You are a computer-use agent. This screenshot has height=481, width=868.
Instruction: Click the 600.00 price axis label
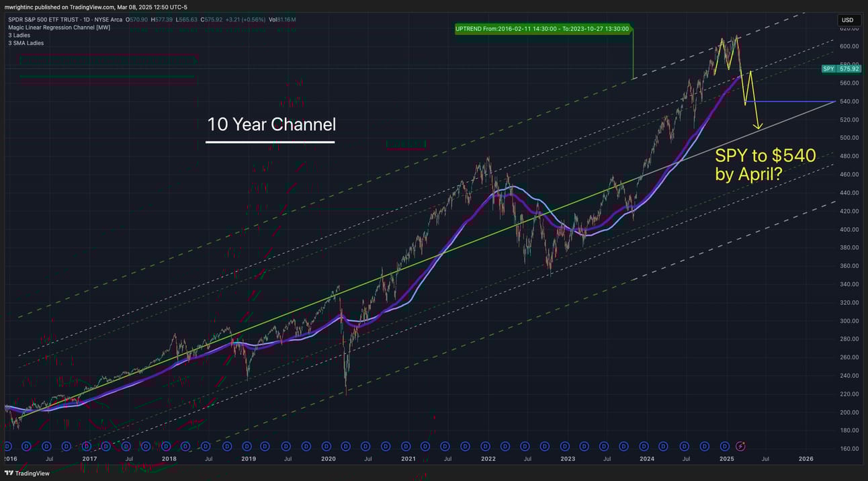click(849, 46)
